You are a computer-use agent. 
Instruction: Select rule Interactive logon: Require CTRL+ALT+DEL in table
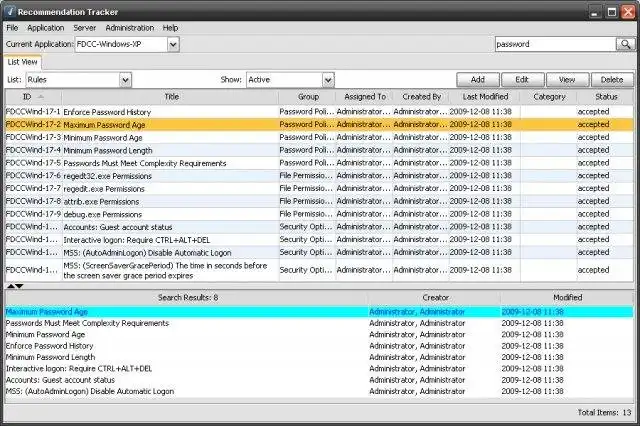click(320, 240)
